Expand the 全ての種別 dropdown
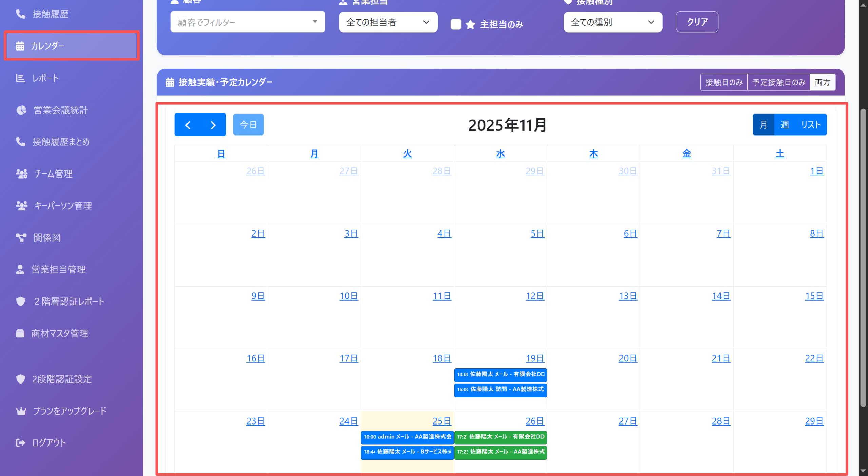The height and width of the screenshot is (476, 868). 612,22
